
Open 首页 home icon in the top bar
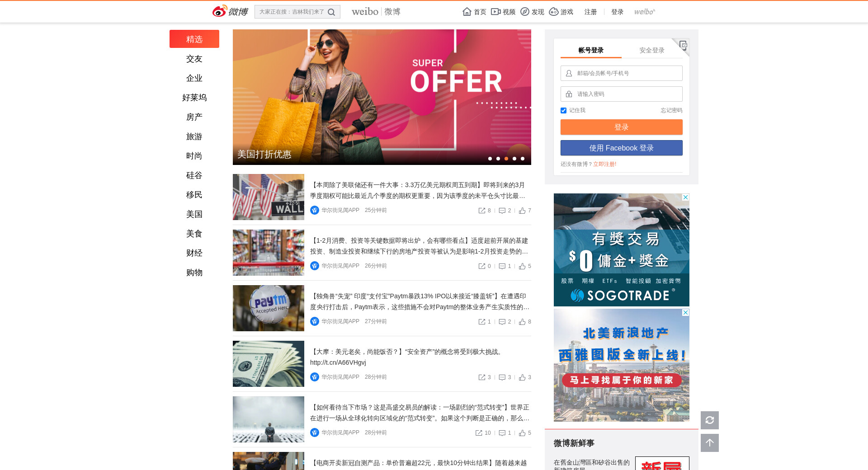click(467, 12)
